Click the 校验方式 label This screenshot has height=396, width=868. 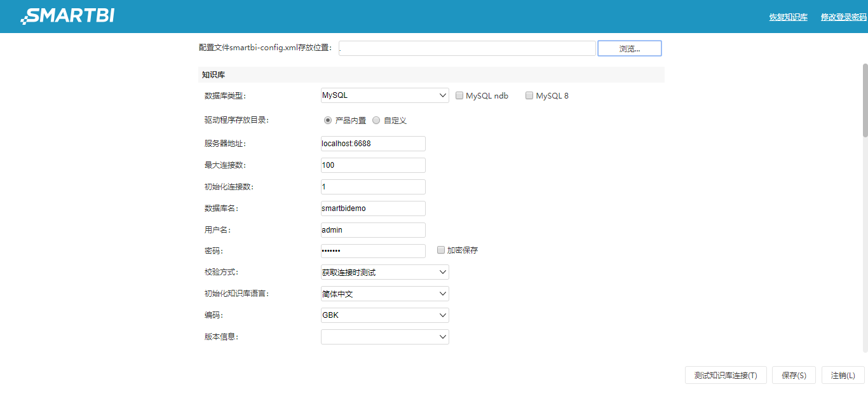click(221, 272)
